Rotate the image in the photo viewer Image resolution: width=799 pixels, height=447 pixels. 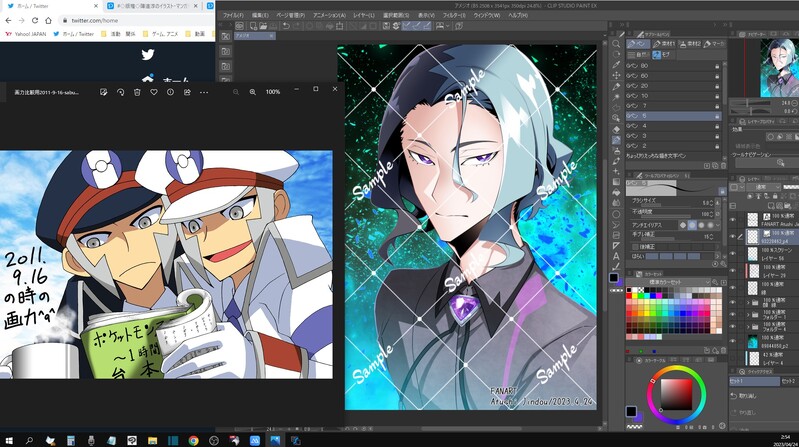(120, 92)
